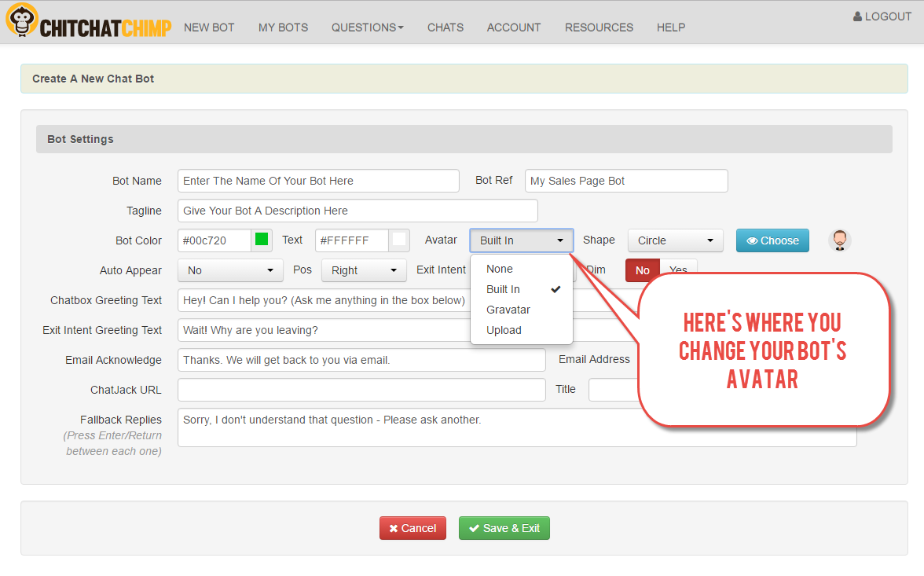924x576 pixels.
Task: Click the bot avatar face thumbnail
Action: pyautogui.click(x=839, y=240)
